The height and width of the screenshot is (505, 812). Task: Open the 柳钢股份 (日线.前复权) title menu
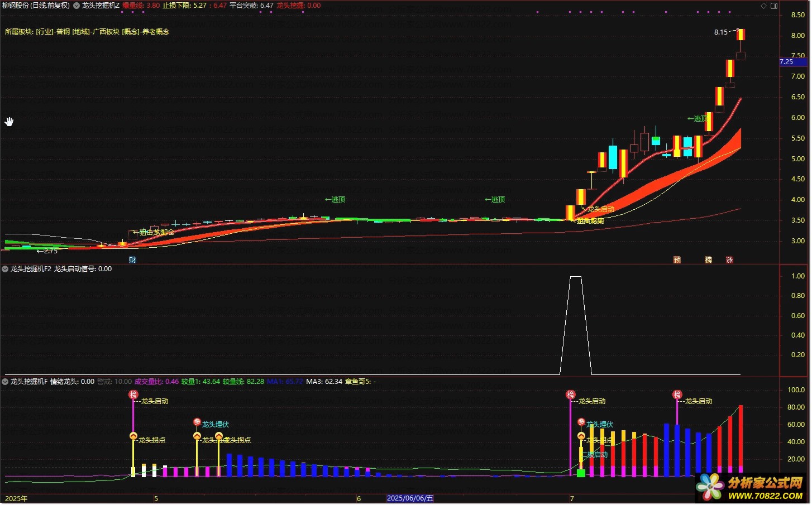pos(36,6)
